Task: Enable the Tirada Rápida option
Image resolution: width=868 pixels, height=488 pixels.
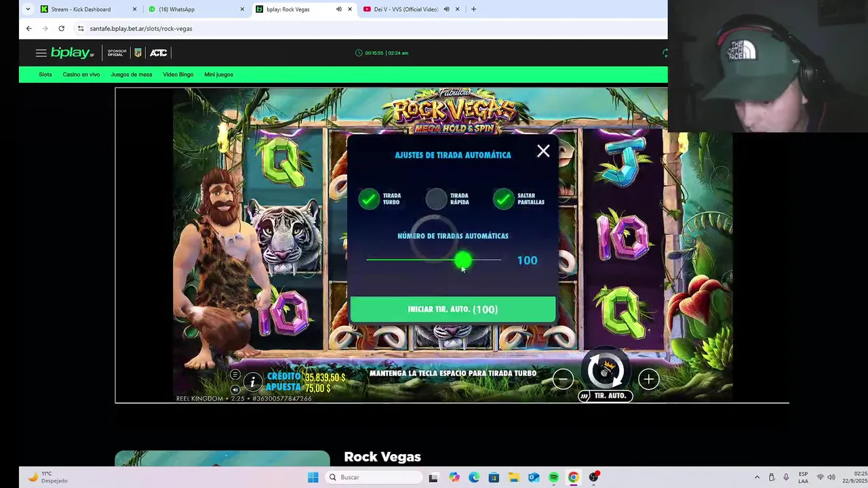Action: pyautogui.click(x=436, y=199)
